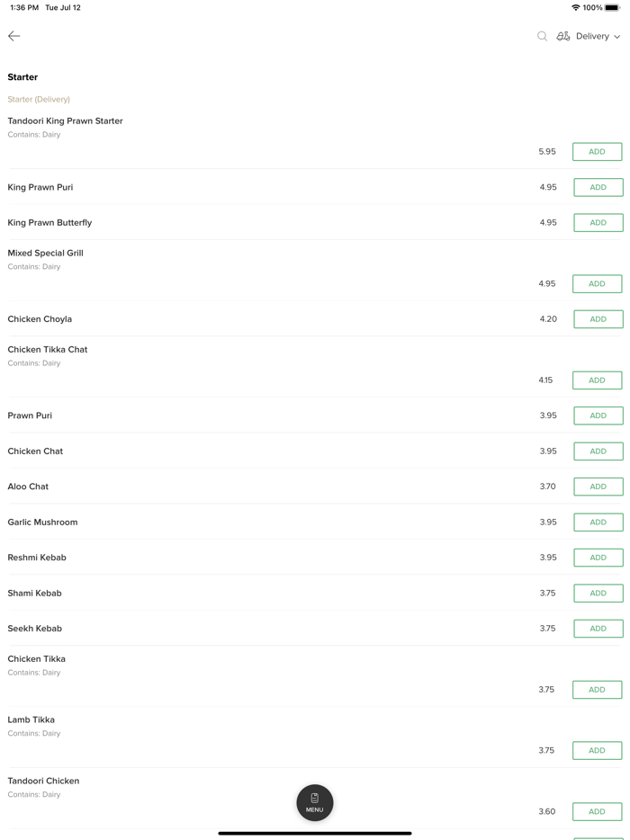
Task: Add Chicken Tikka Chat to order
Action: coord(597,380)
